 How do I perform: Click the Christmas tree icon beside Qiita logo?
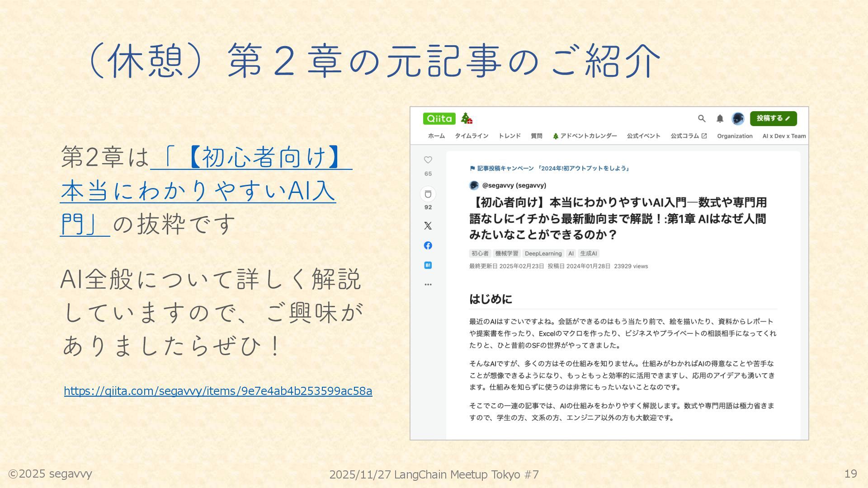(467, 118)
